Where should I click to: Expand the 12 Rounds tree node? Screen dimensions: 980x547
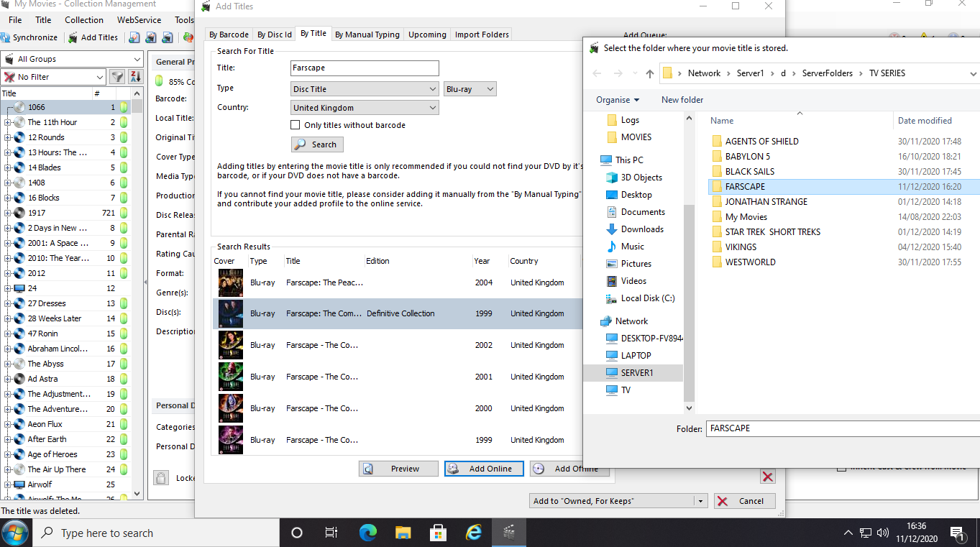[x=7, y=137]
